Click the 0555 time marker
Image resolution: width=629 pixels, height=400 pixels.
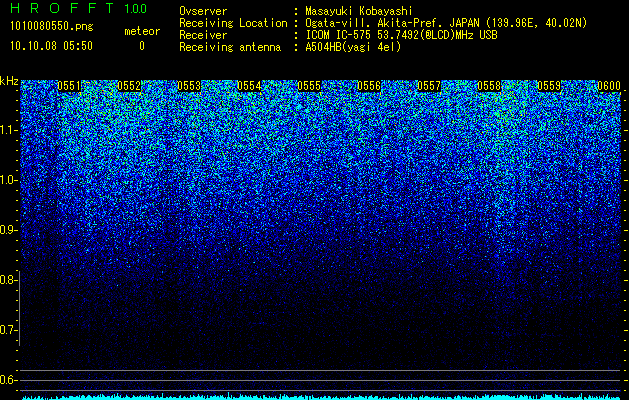click(x=309, y=86)
